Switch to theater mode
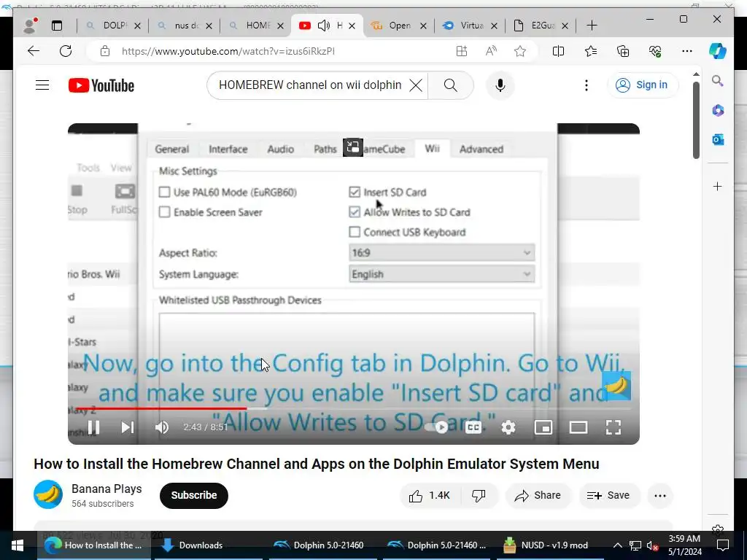The image size is (747, 560). pyautogui.click(x=578, y=427)
